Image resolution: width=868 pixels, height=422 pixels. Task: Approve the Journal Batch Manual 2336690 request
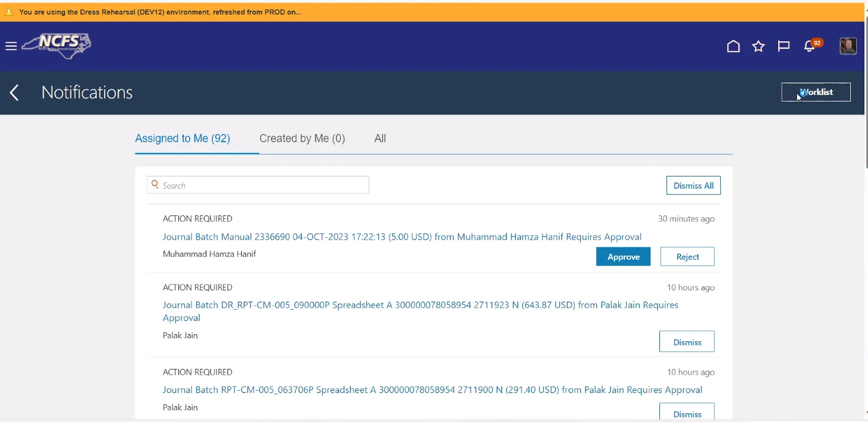pos(623,257)
